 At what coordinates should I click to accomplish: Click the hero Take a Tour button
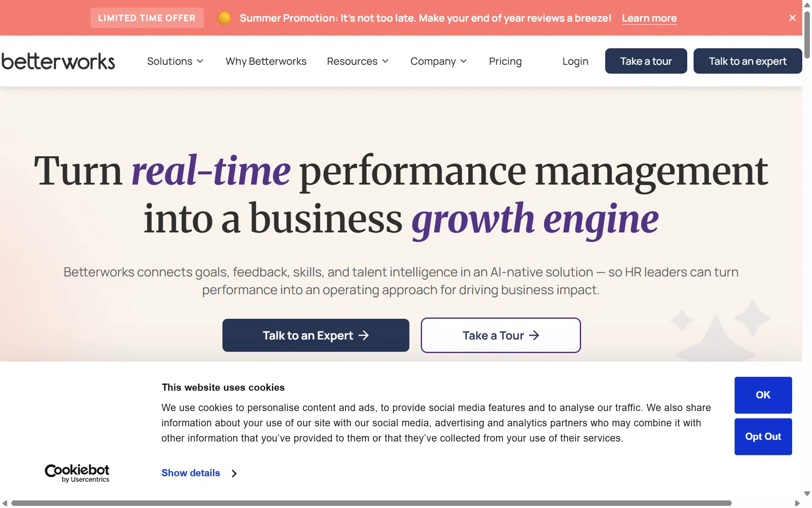[501, 335]
